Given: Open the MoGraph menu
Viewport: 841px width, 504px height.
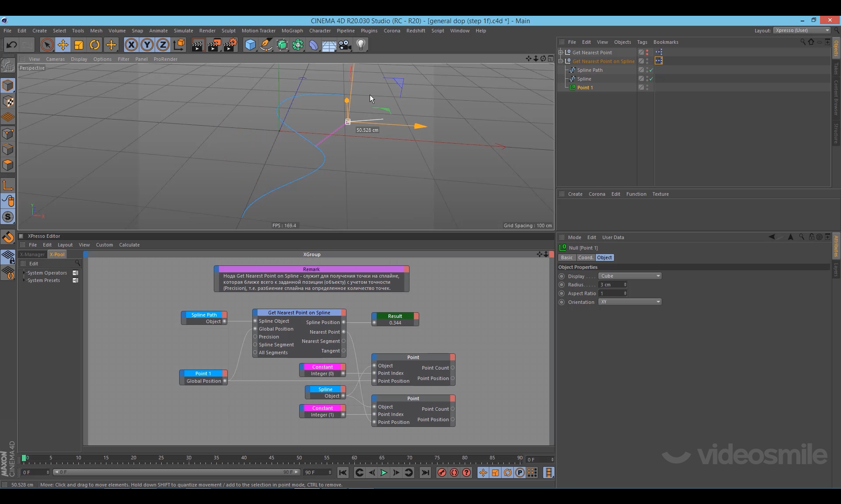Looking at the screenshot, I should [292, 31].
